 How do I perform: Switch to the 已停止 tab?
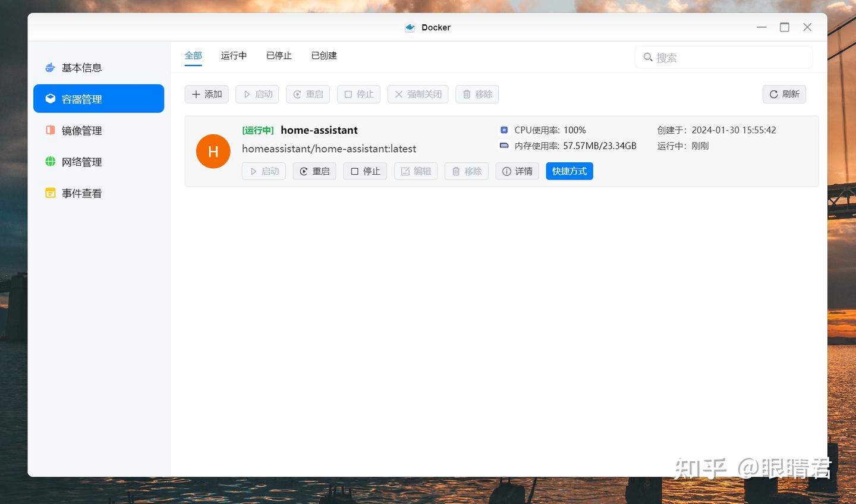(x=278, y=55)
